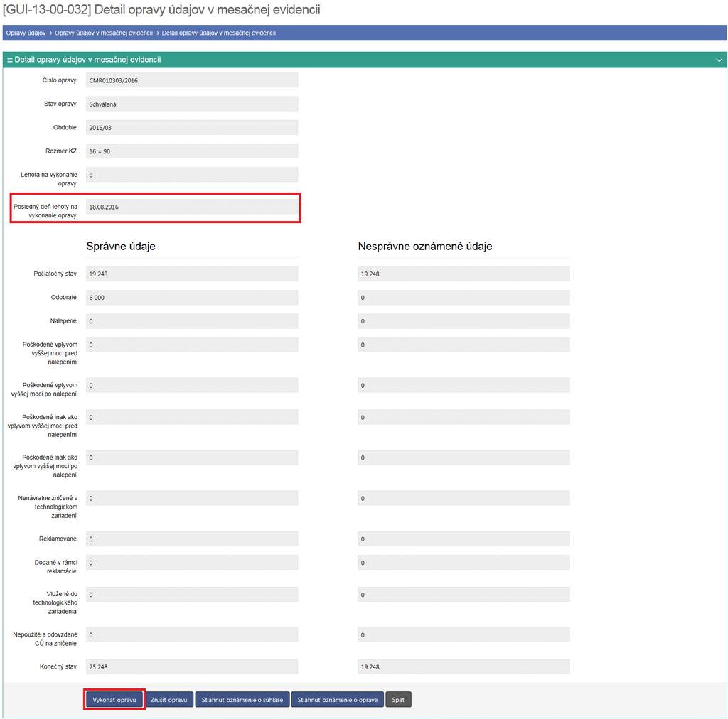The width and height of the screenshot is (728, 719).
Task: Click the Konečný stav label
Action: 58,666
